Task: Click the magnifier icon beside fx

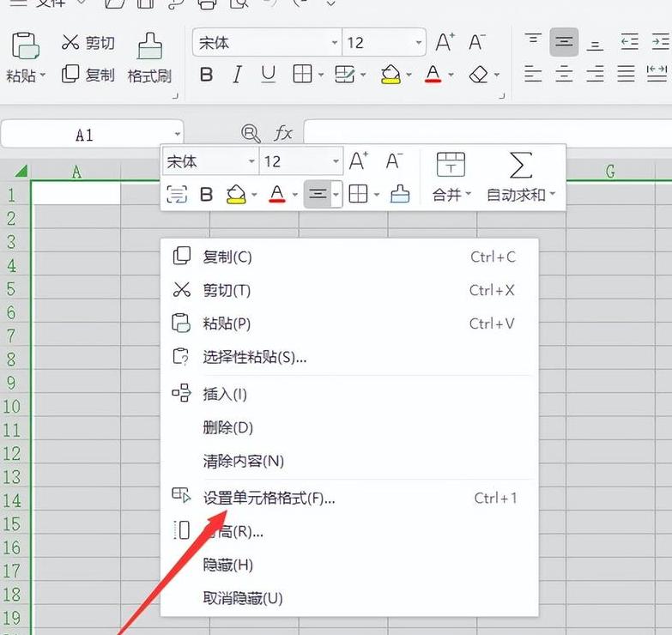Action: tap(251, 133)
